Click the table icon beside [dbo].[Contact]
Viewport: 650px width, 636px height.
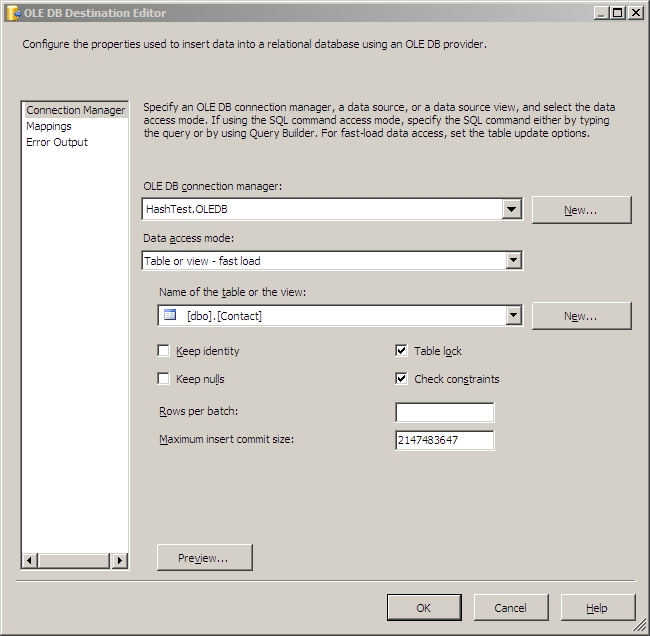click(x=170, y=315)
